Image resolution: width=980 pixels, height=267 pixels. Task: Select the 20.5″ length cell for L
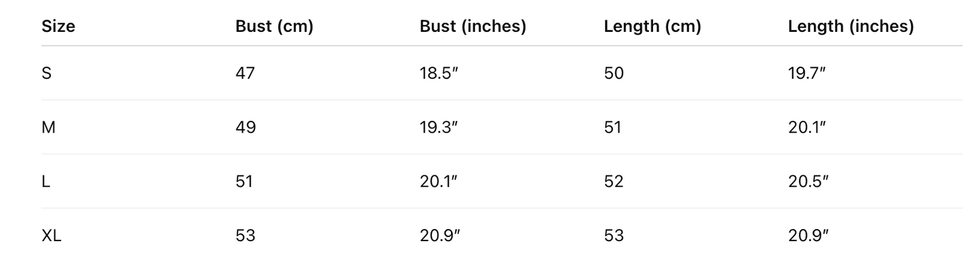[808, 181]
